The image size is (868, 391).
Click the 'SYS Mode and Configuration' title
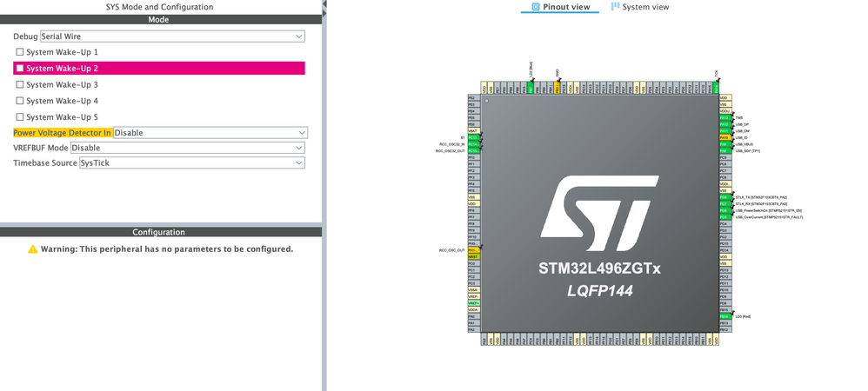[159, 7]
